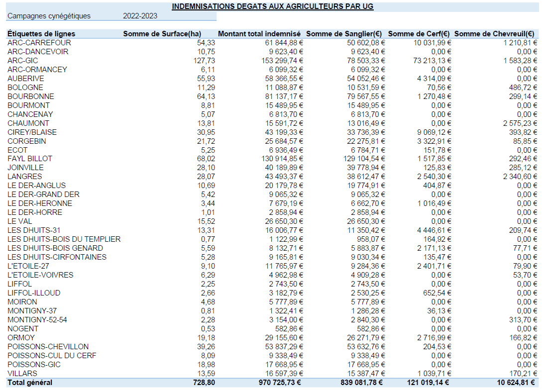
Task: Click the FAYL BILLOT row label
Action: (30, 159)
